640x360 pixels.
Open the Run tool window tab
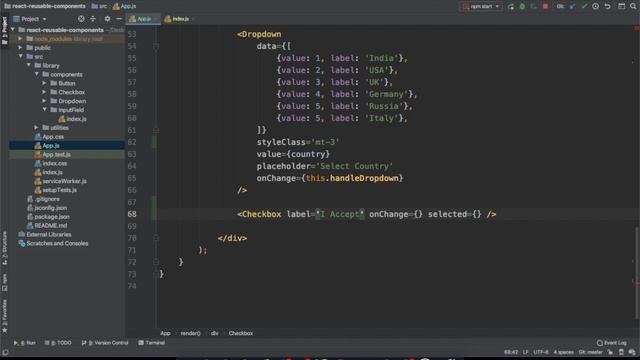tap(24, 343)
